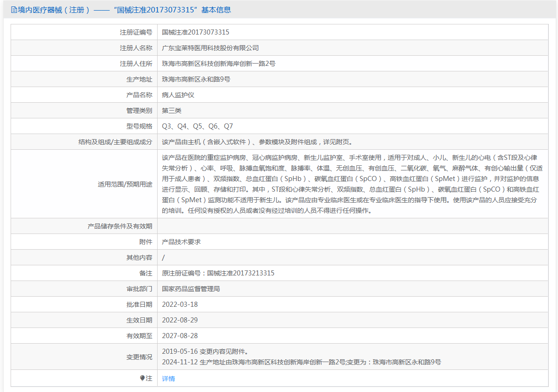Select the 结构及组成/主要组成成分 label
Screen dimensions: 558x392
click(x=115, y=142)
